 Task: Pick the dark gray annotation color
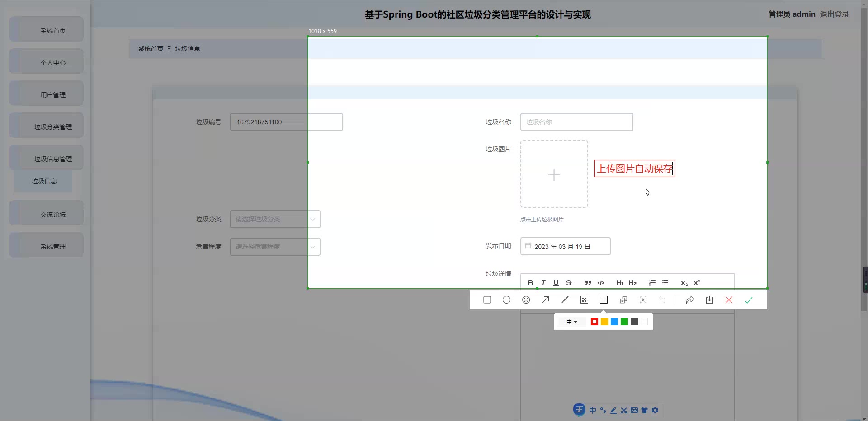coord(634,322)
